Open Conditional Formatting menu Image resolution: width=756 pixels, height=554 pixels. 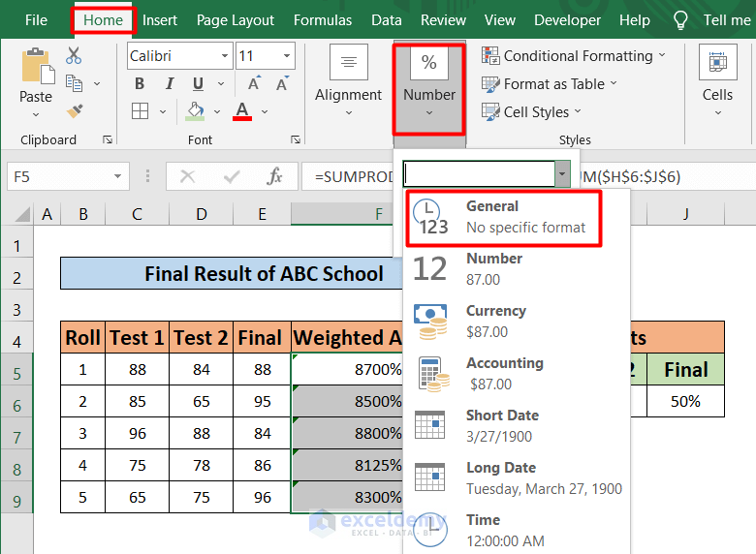pos(574,56)
